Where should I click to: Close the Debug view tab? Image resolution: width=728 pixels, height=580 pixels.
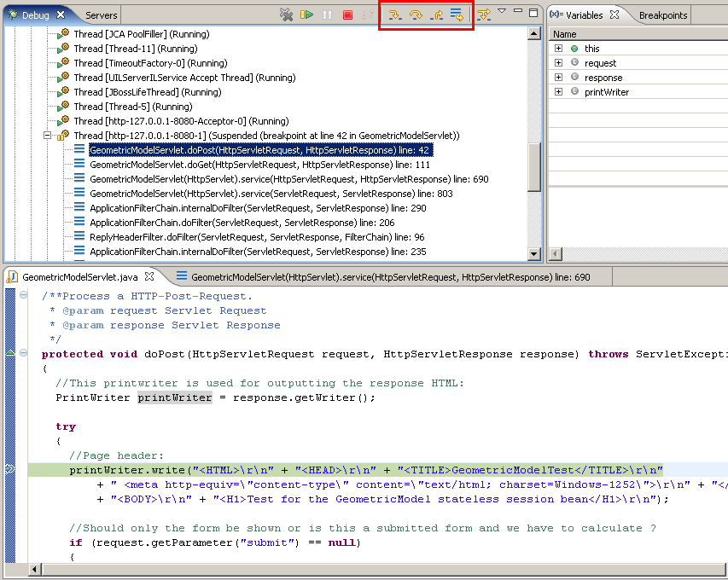[61, 14]
